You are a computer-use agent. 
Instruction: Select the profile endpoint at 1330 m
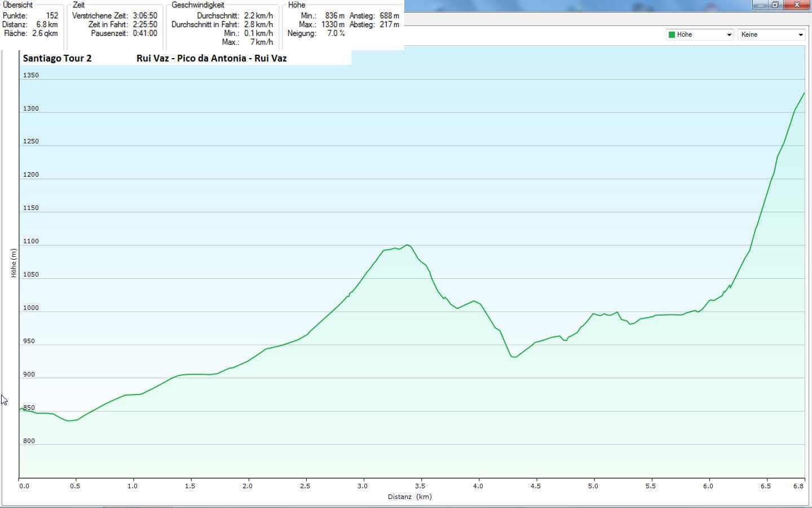[804, 93]
